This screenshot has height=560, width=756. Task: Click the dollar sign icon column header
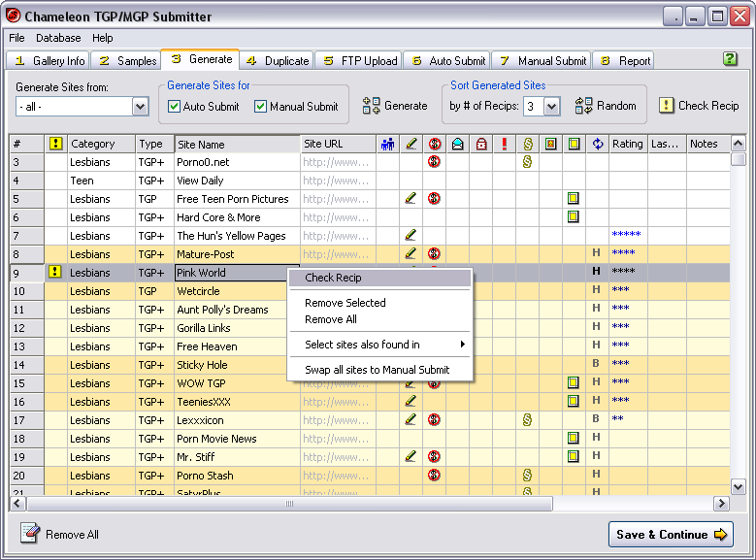pos(528,144)
